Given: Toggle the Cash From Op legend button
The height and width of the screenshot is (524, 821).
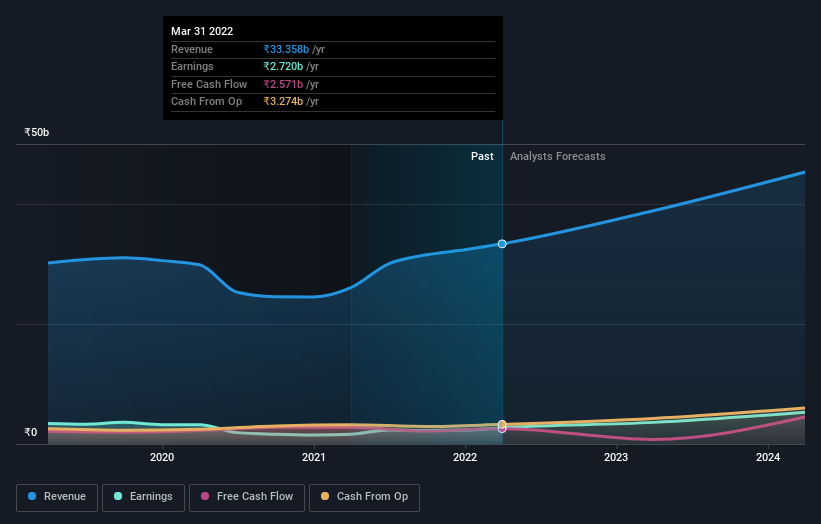Looking at the screenshot, I should tap(364, 497).
